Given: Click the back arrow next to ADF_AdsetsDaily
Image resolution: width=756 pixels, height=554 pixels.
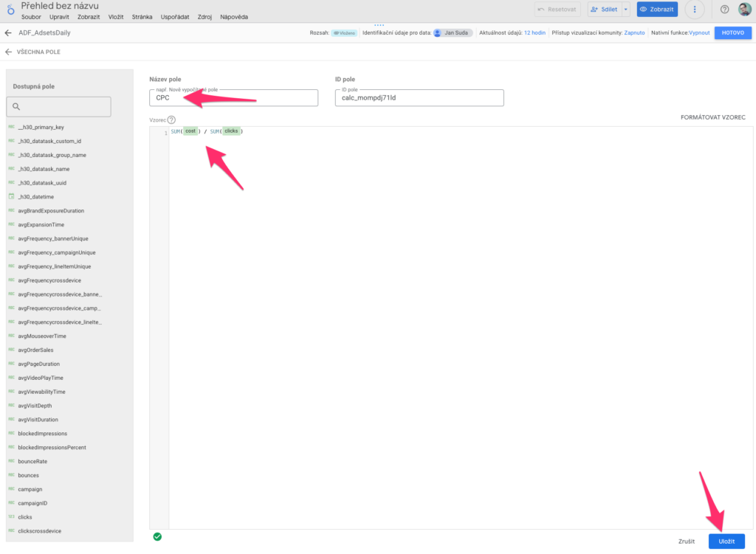Looking at the screenshot, I should (8, 33).
